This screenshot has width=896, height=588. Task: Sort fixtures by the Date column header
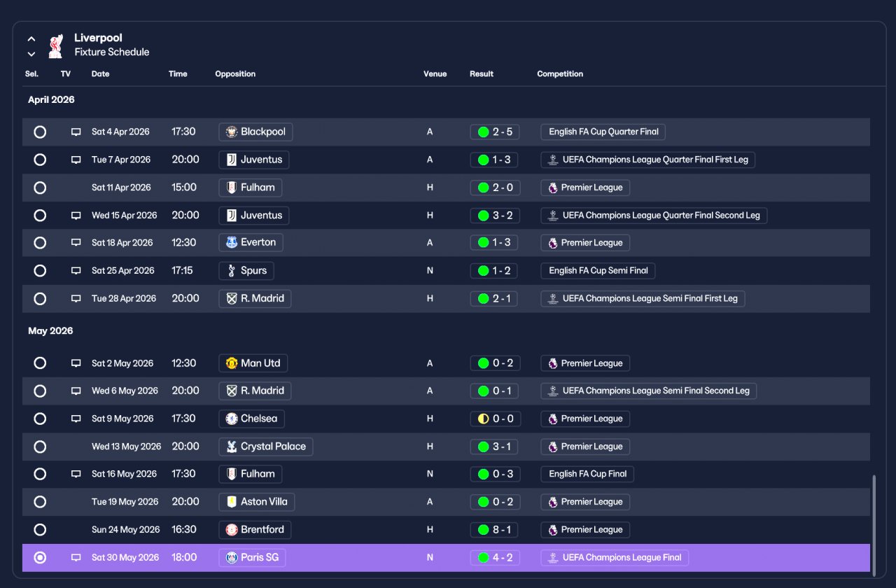pos(100,74)
